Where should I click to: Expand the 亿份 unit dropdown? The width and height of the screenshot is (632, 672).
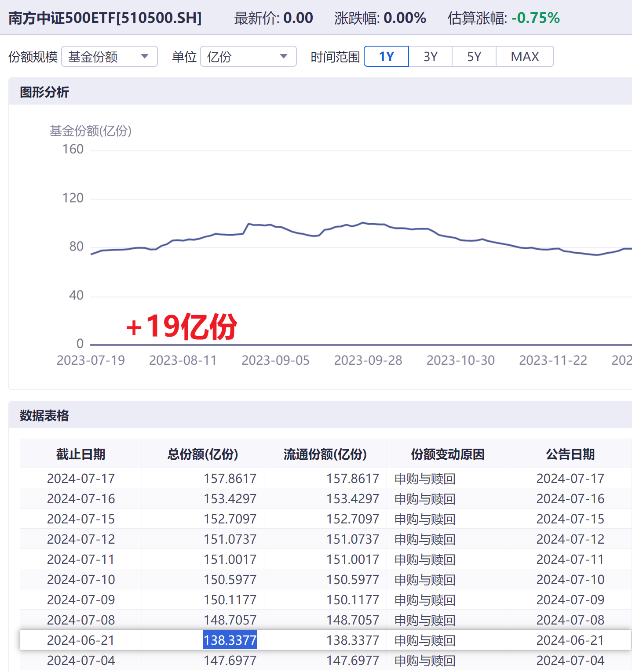pos(248,57)
